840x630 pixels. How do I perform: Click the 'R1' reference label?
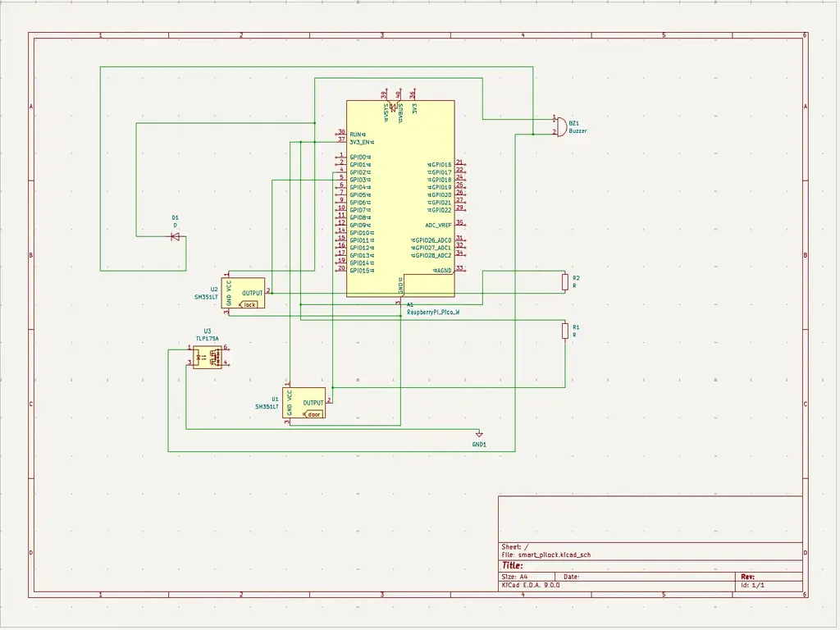click(x=576, y=326)
